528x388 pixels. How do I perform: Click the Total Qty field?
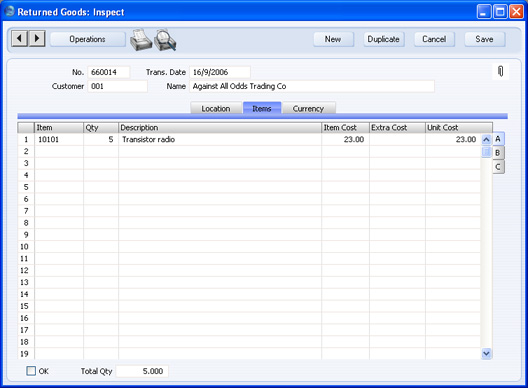(142, 371)
